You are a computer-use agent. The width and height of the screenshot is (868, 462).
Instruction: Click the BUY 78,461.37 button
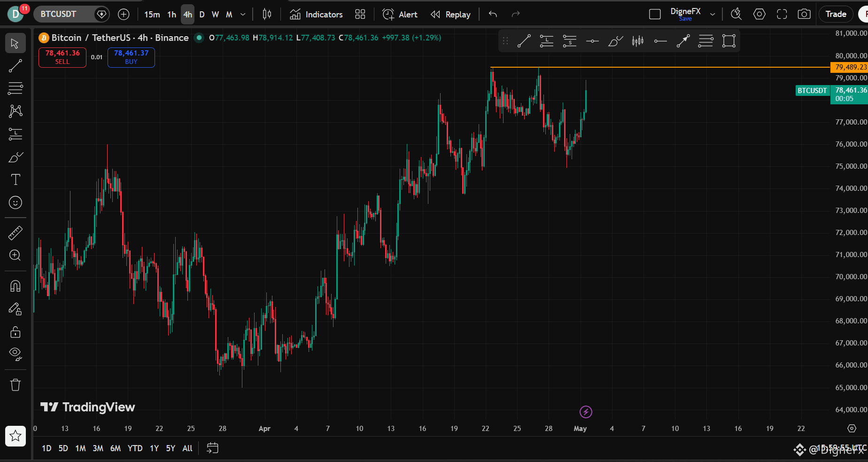pyautogui.click(x=131, y=57)
